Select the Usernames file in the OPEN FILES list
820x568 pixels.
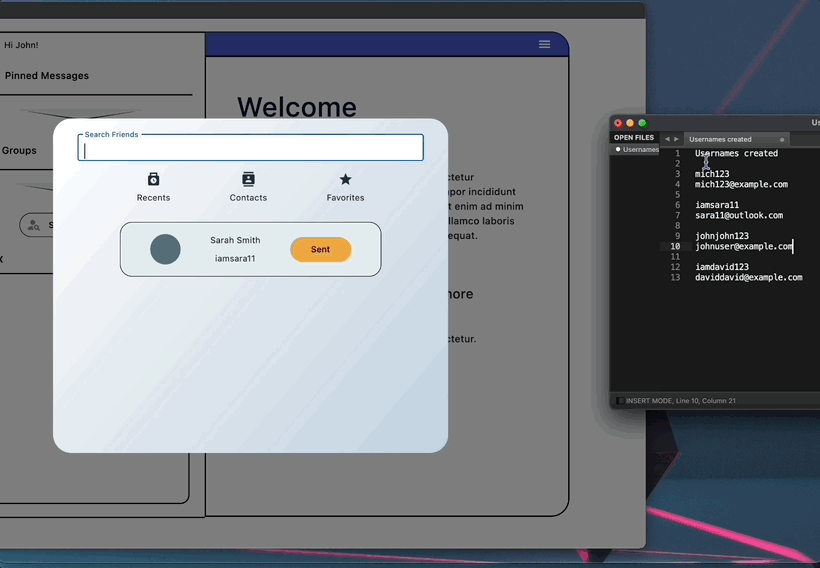(637, 150)
